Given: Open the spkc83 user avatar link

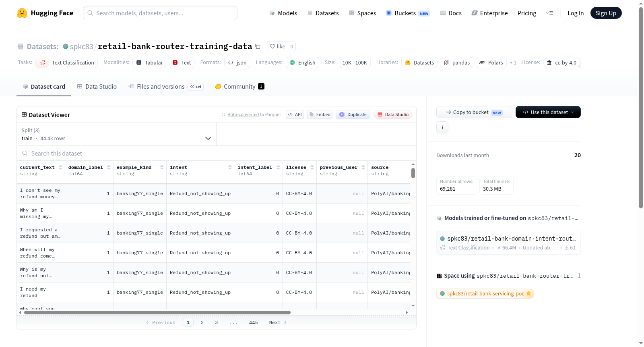Looking at the screenshot, I should pos(66,46).
